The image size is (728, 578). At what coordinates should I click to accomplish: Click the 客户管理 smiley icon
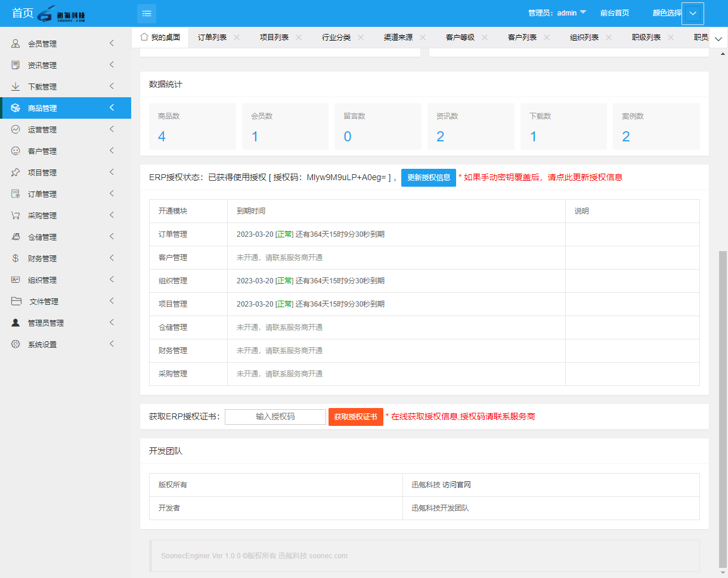pyautogui.click(x=16, y=151)
